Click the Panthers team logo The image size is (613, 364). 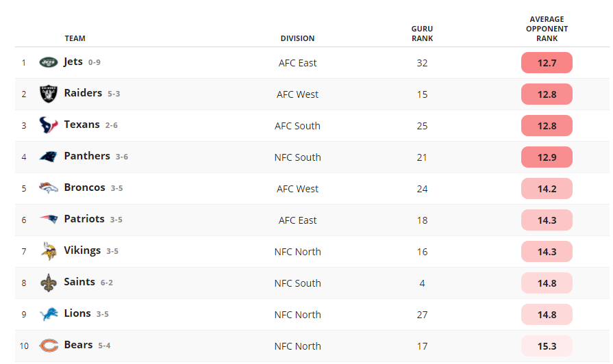pyautogui.click(x=49, y=157)
